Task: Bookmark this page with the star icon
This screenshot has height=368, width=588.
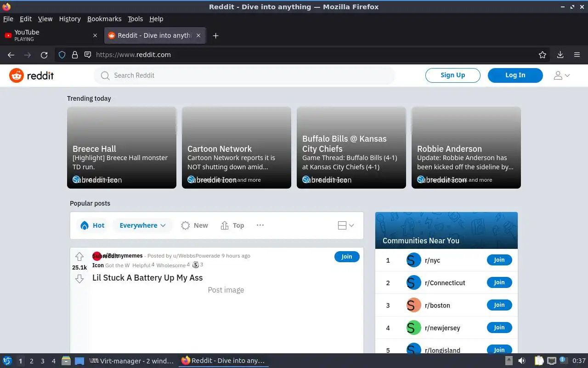Action: pyautogui.click(x=543, y=55)
